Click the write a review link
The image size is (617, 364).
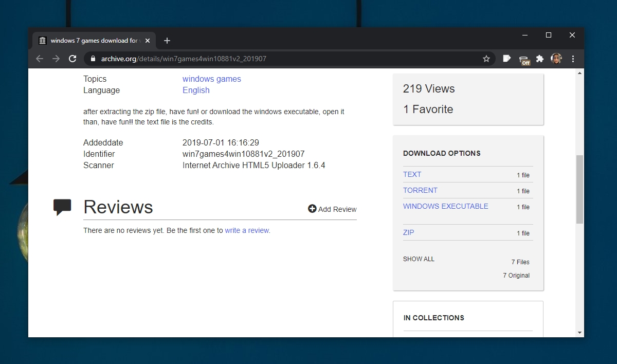[247, 230]
